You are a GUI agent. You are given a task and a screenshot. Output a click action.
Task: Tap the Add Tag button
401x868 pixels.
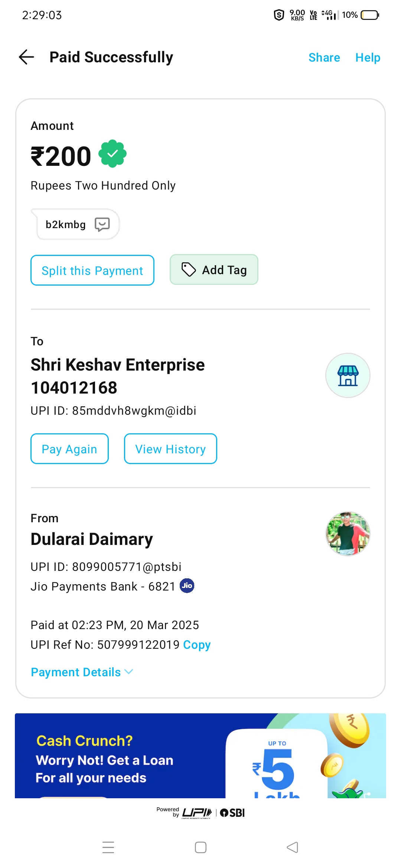214,270
